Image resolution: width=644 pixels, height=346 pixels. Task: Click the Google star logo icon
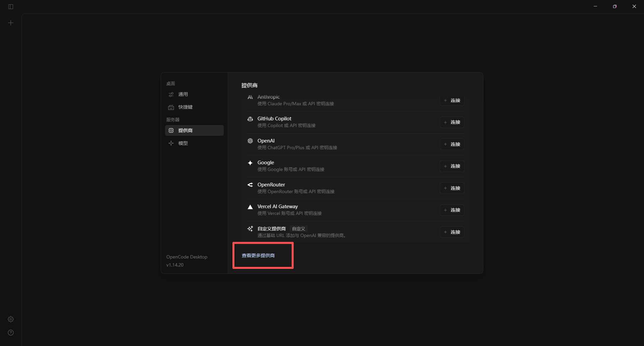point(250,163)
